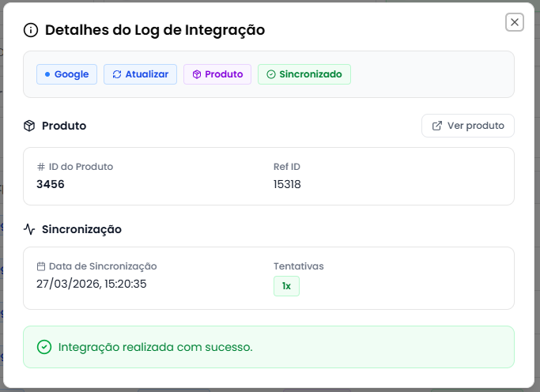Click the info icon beside the dialog title

click(x=31, y=31)
